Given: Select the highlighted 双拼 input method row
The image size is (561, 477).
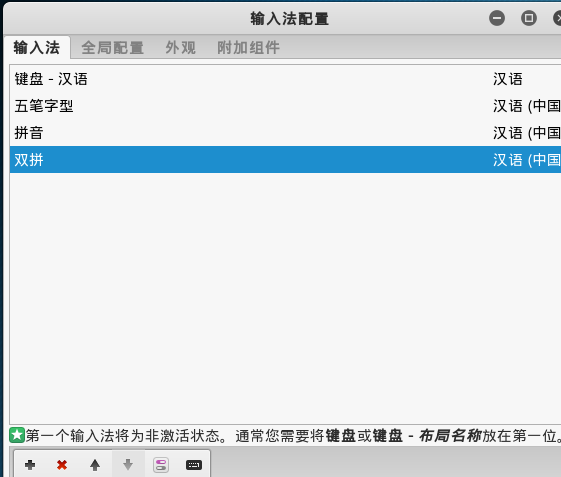Looking at the screenshot, I should coord(285,160).
